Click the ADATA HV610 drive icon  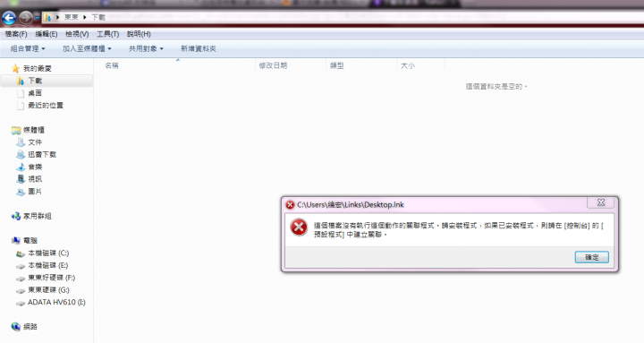20,303
